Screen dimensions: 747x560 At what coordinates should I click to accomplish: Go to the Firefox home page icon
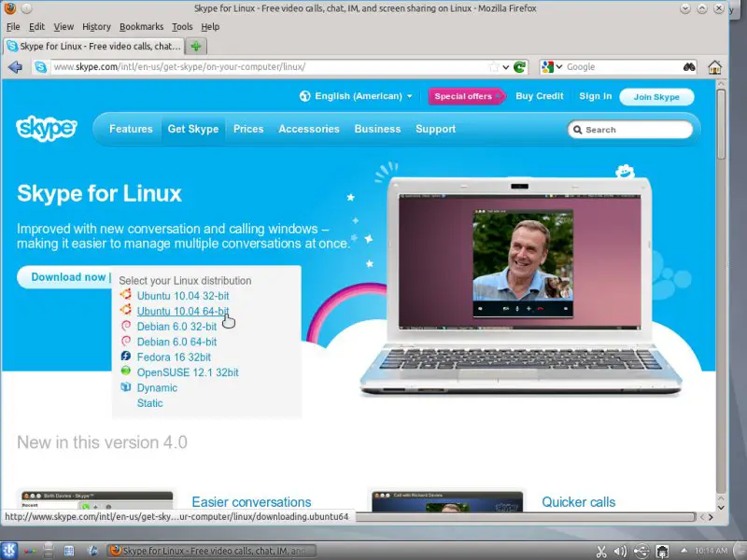(714, 67)
